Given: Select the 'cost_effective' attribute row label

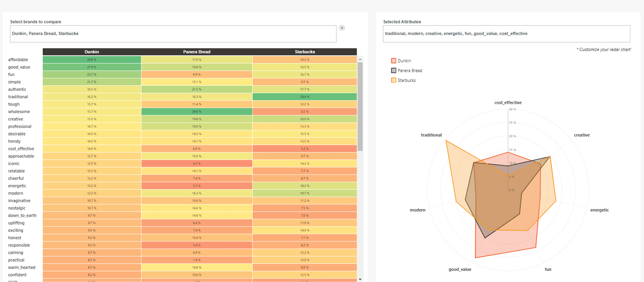Looking at the screenshot, I should pyautogui.click(x=21, y=149).
